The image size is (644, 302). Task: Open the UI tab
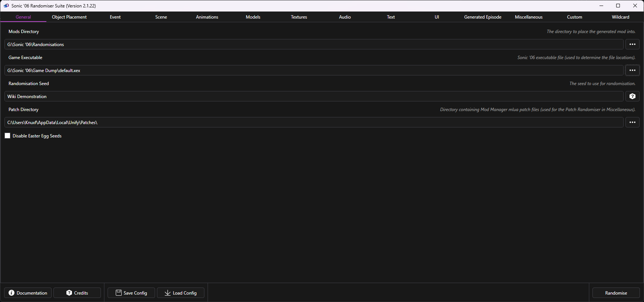437,17
